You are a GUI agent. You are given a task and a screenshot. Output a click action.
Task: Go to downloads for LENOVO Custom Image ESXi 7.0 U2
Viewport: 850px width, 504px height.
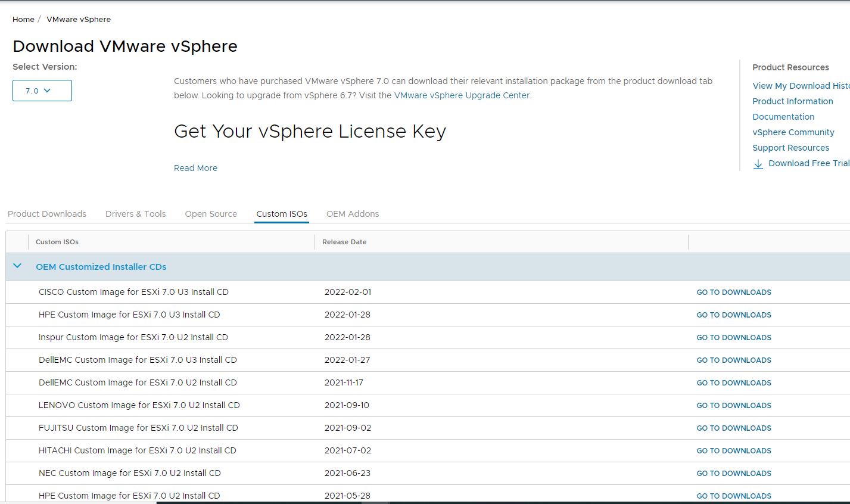(733, 405)
